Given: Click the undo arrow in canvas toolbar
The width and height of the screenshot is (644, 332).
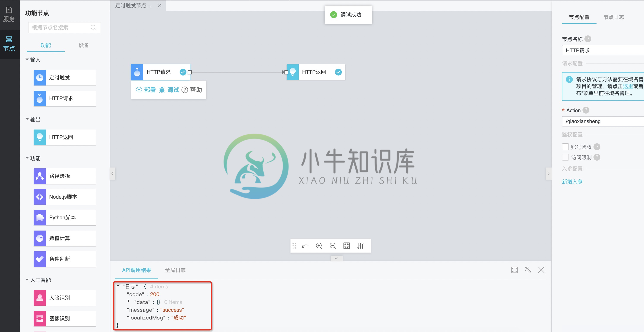Looking at the screenshot, I should pyautogui.click(x=305, y=246).
